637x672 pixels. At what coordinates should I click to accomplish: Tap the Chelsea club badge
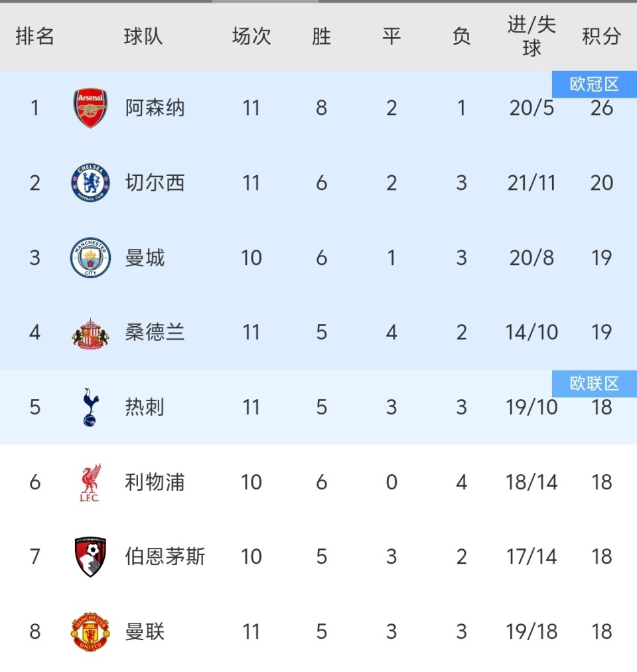(x=90, y=183)
